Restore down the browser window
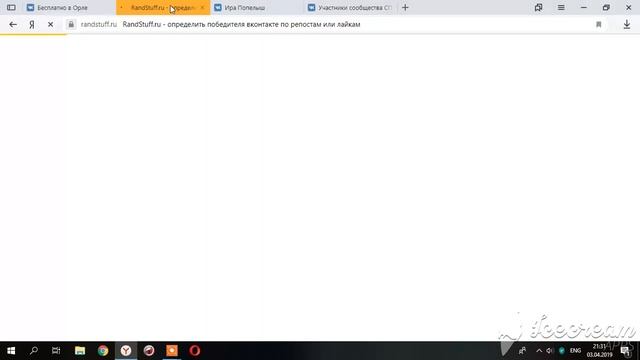Screen dimensions: 640x360 click(606, 7)
